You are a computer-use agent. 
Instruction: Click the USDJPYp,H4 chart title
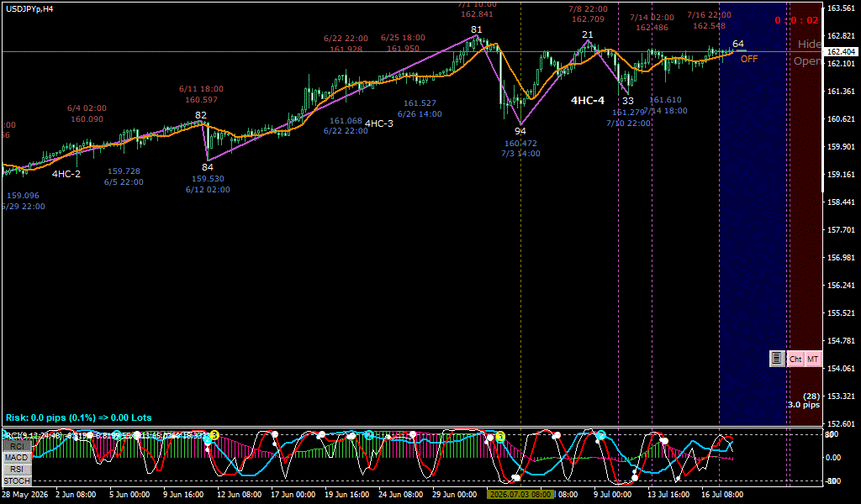(30, 9)
